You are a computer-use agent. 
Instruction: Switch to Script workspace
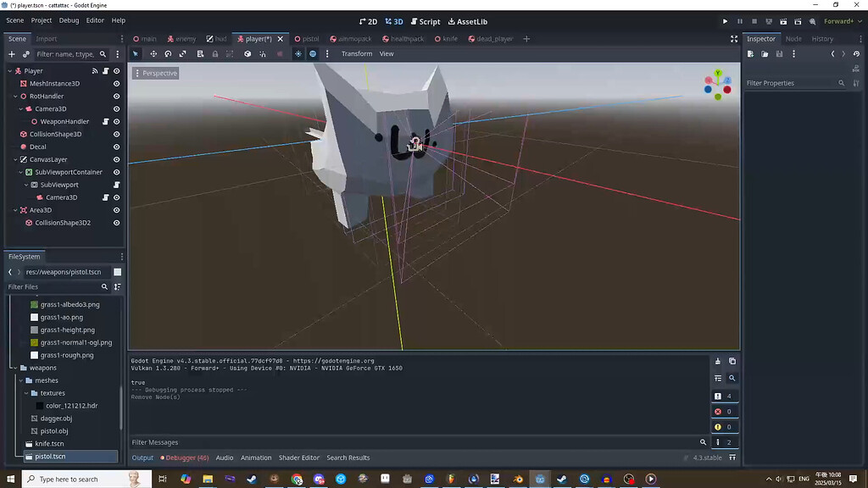(x=426, y=21)
